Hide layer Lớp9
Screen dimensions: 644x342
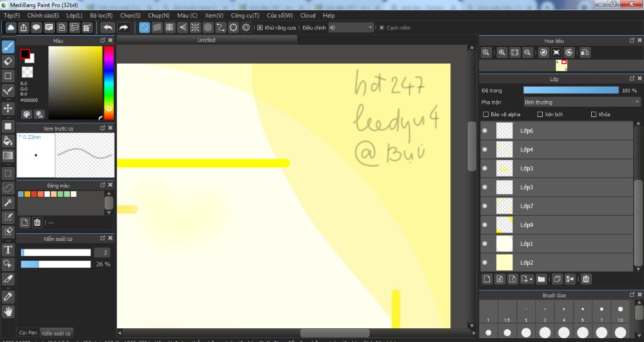click(x=485, y=224)
